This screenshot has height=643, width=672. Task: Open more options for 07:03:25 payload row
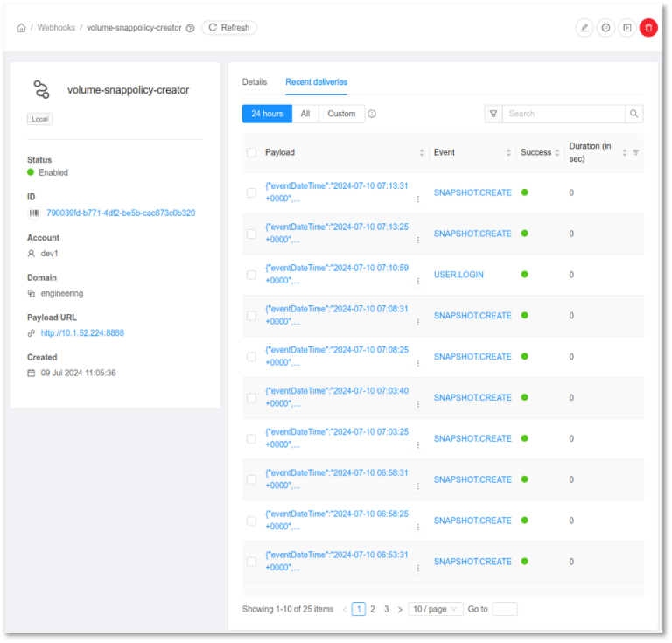pyautogui.click(x=418, y=445)
